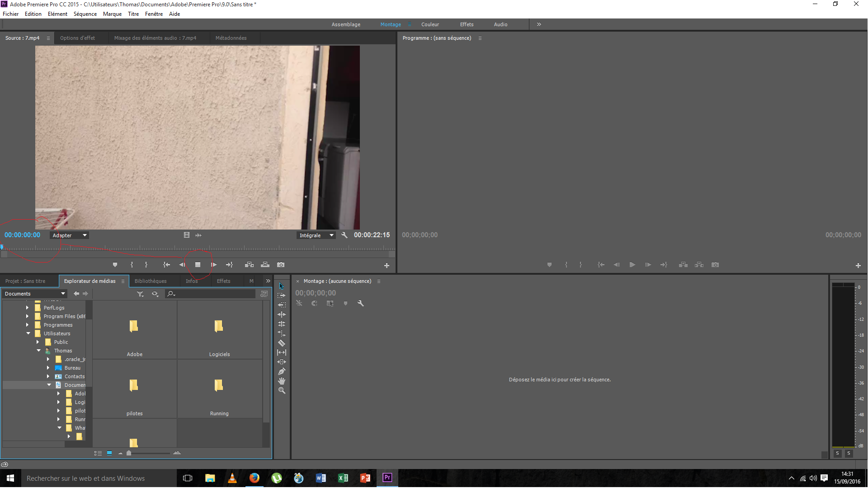Open Source monitor wrench settings

pyautogui.click(x=344, y=235)
